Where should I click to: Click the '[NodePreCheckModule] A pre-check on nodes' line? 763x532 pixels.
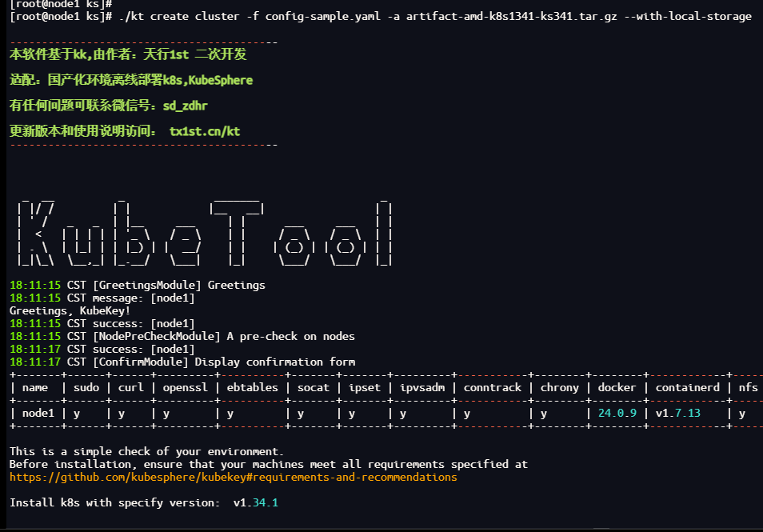pos(182,336)
